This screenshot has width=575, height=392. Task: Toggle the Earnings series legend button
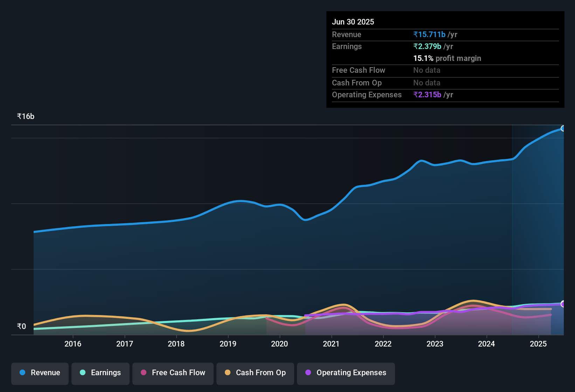coord(101,373)
